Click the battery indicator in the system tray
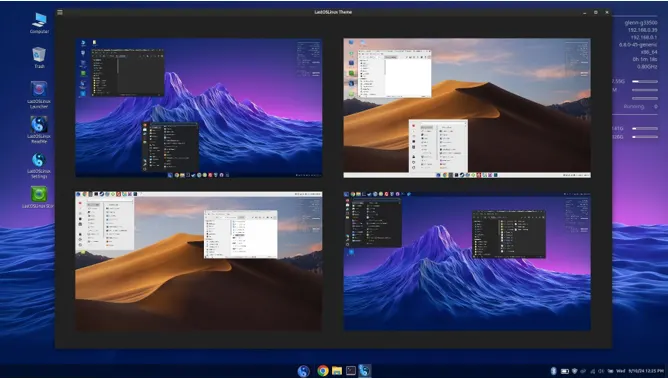This screenshot has width=668, height=379. click(x=564, y=371)
